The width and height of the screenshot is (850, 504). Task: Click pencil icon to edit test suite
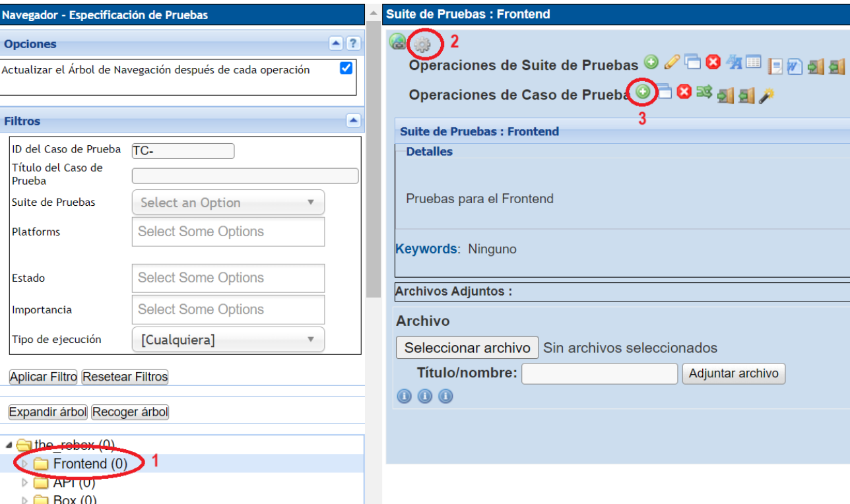[x=672, y=63]
